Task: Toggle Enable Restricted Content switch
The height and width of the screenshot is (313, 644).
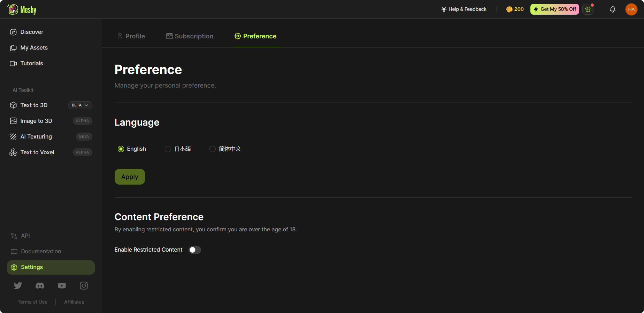Action: [195, 250]
